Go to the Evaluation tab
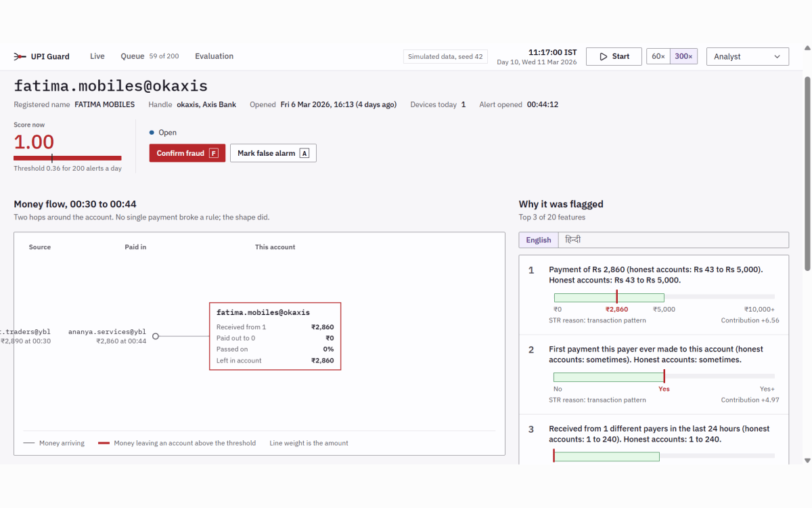The height and width of the screenshot is (508, 812). pos(214,56)
